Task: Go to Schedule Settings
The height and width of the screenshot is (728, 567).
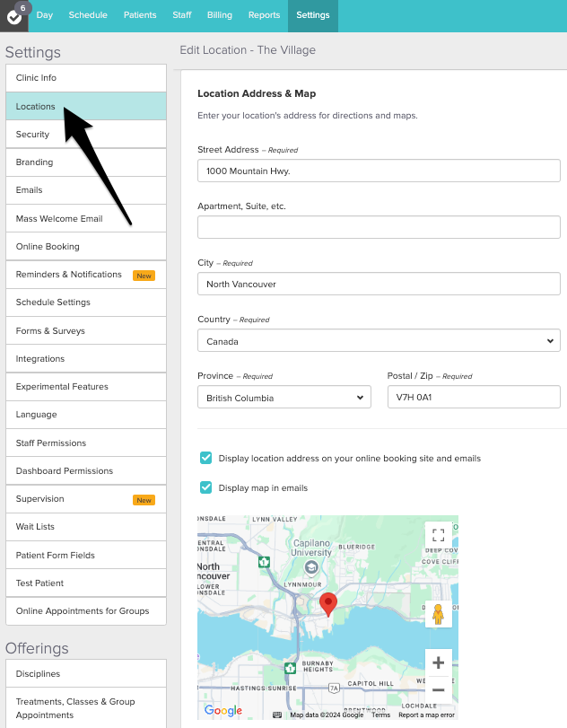Action: (86, 303)
